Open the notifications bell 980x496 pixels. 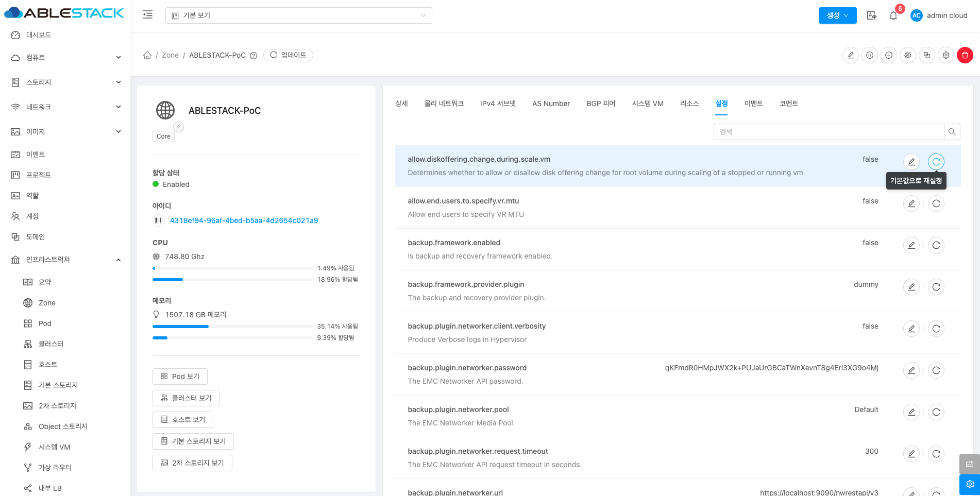click(893, 15)
